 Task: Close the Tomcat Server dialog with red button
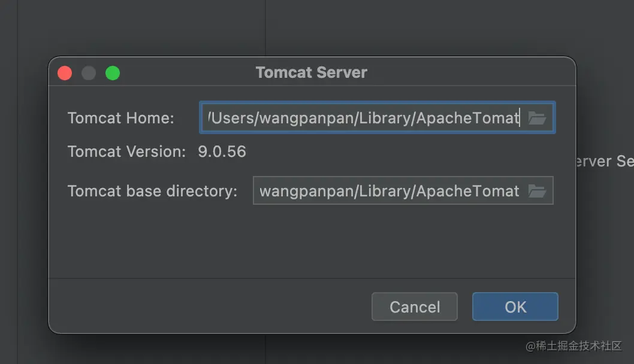click(x=65, y=73)
